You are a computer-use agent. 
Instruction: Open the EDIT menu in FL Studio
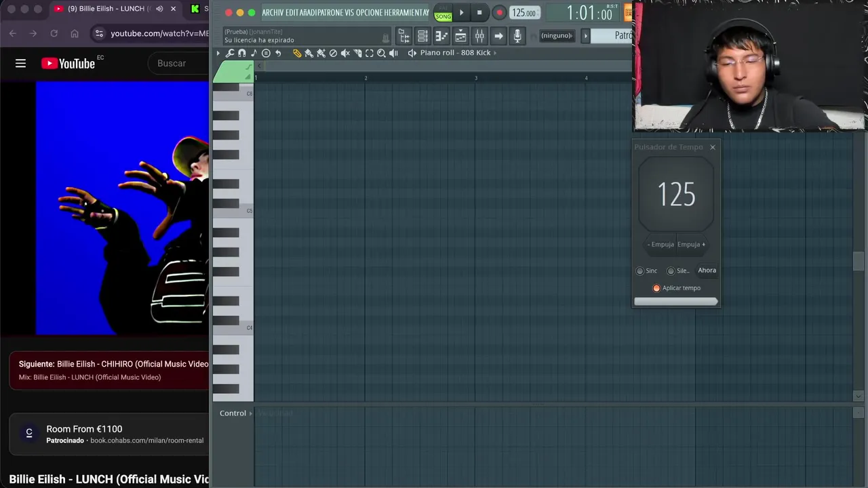pos(292,13)
